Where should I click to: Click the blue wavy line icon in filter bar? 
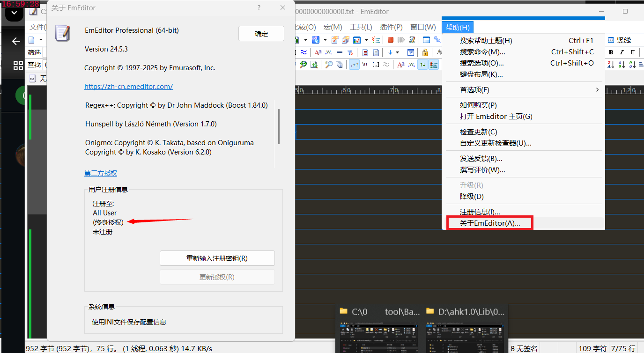303,52
